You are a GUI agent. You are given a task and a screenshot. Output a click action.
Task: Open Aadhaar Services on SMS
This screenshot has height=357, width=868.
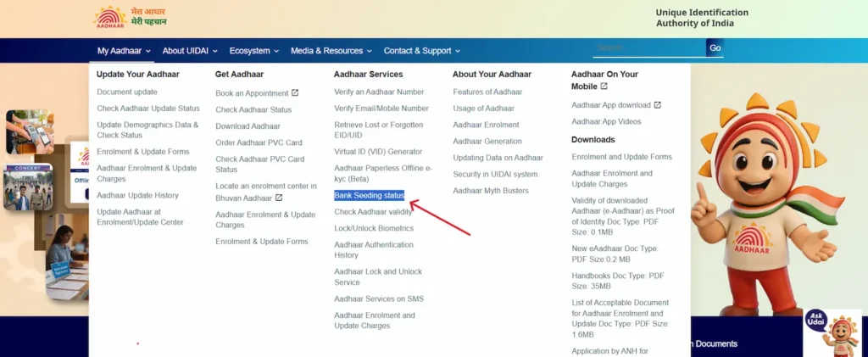coord(379,298)
